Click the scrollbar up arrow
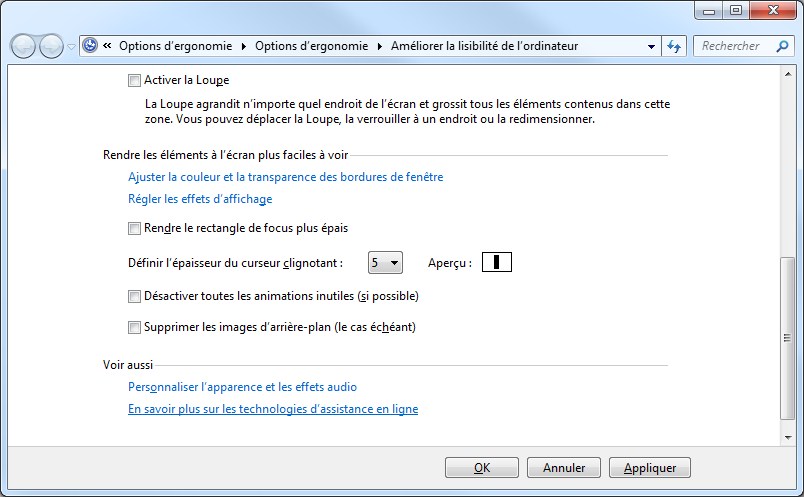 [x=789, y=72]
